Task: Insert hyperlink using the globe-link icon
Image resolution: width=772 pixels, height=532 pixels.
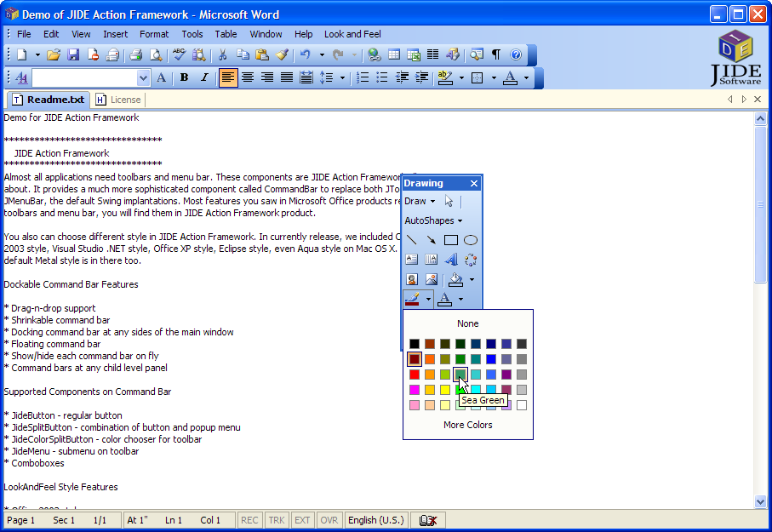Action: coord(375,54)
